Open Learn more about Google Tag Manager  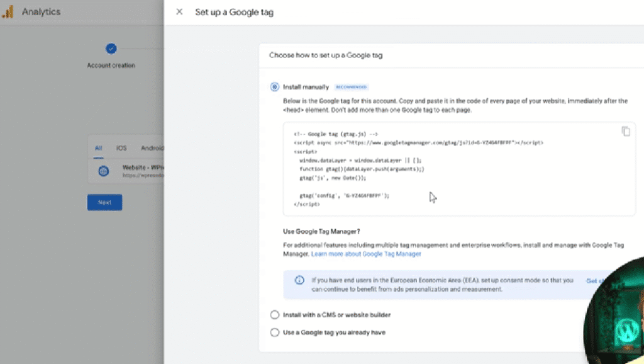[x=365, y=254]
